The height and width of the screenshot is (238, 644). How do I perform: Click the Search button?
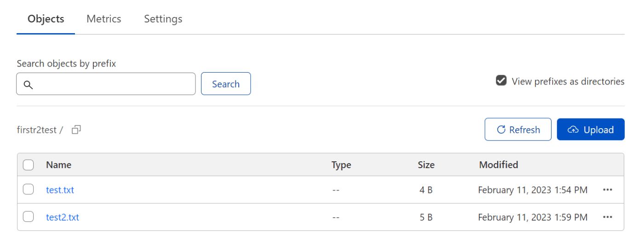(x=226, y=84)
